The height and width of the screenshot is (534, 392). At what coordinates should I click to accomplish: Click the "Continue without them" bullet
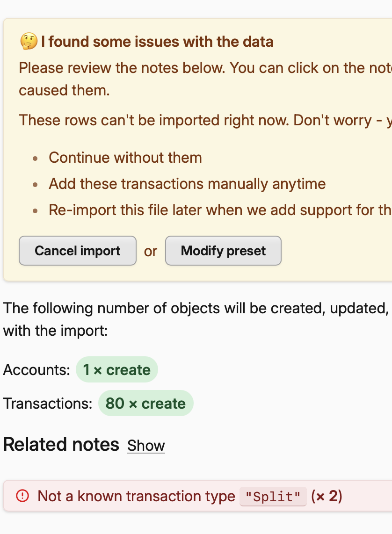tap(125, 158)
